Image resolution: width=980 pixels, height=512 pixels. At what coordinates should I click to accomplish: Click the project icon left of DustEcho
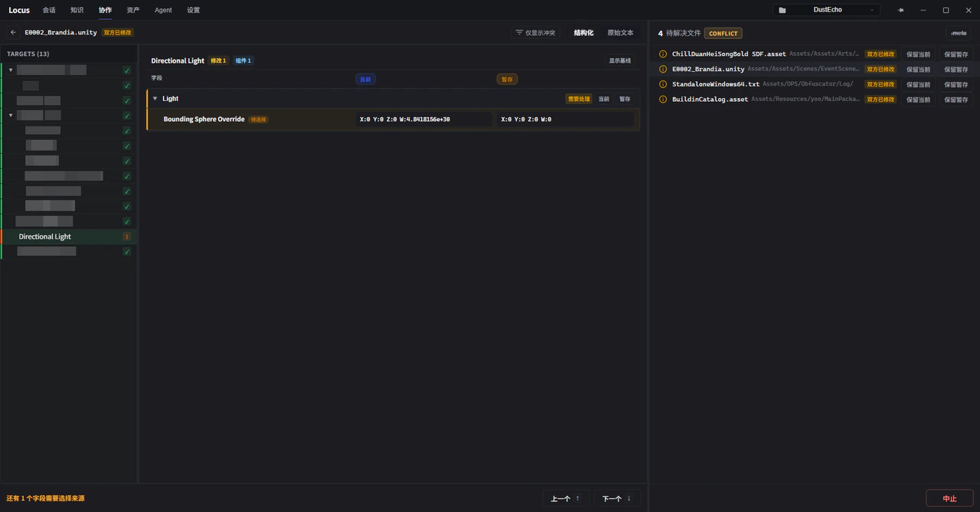[x=782, y=9]
